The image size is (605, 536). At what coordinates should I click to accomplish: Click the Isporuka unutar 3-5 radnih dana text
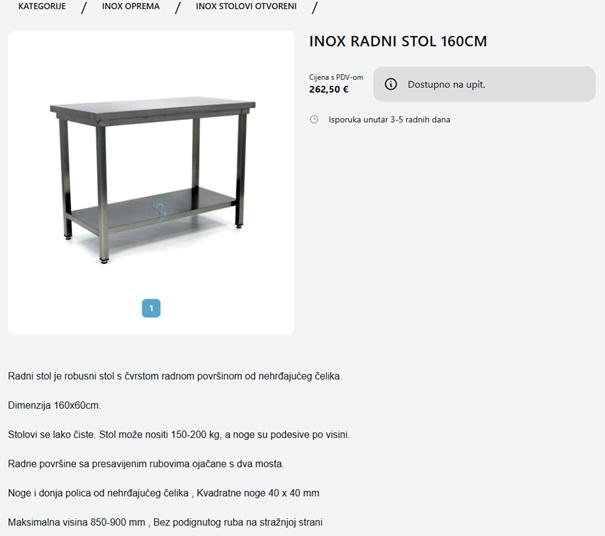pyautogui.click(x=389, y=120)
